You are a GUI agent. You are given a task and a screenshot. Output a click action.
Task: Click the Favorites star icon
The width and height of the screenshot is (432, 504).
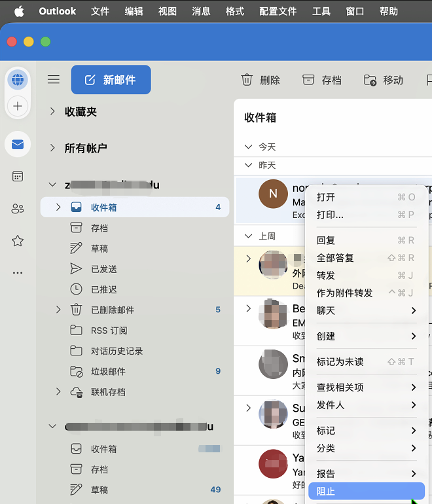click(18, 241)
